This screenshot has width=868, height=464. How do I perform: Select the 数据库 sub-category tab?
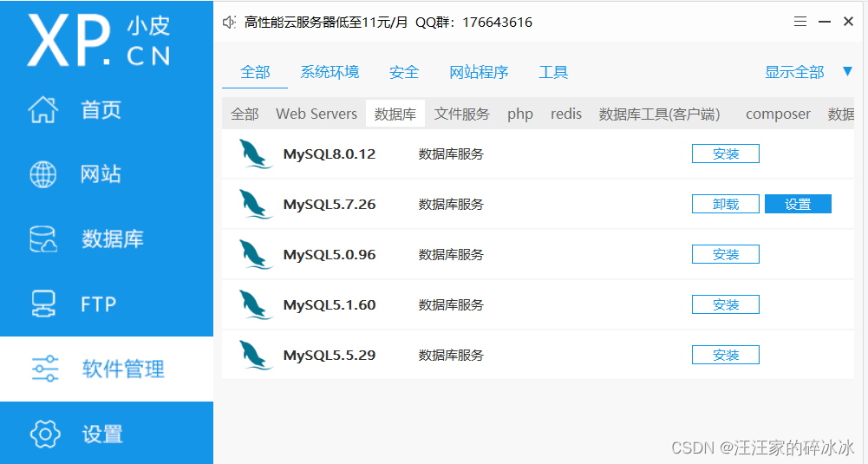point(395,114)
